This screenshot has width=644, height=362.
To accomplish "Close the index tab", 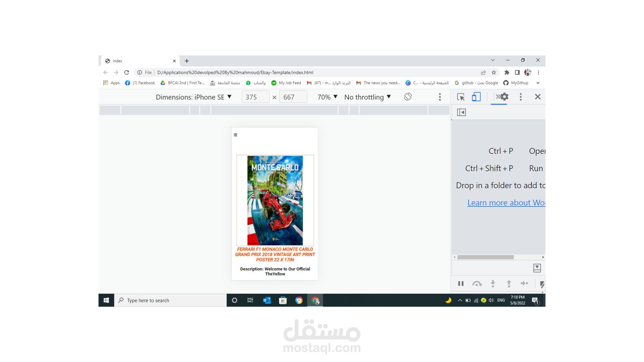I will 174,61.
